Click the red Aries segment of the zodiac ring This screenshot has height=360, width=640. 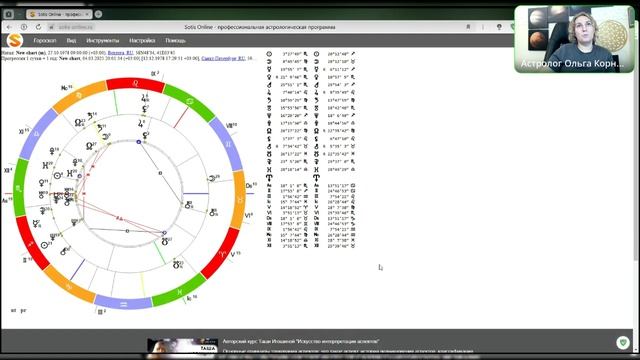pyautogui.click(x=222, y=253)
